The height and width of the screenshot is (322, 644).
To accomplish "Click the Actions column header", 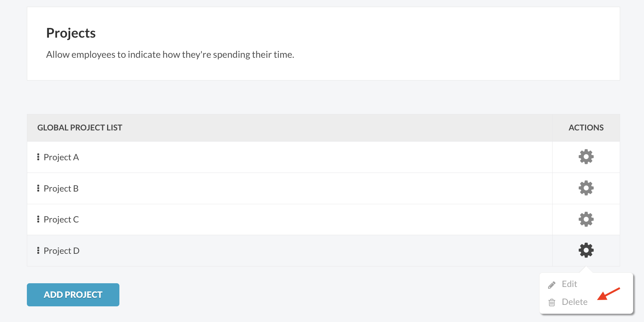I will (x=586, y=127).
